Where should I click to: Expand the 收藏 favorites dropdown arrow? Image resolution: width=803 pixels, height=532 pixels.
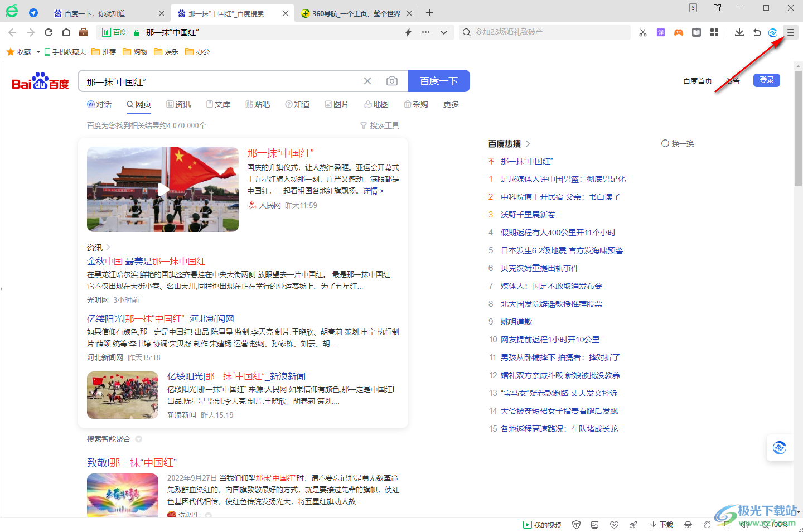pyautogui.click(x=38, y=52)
